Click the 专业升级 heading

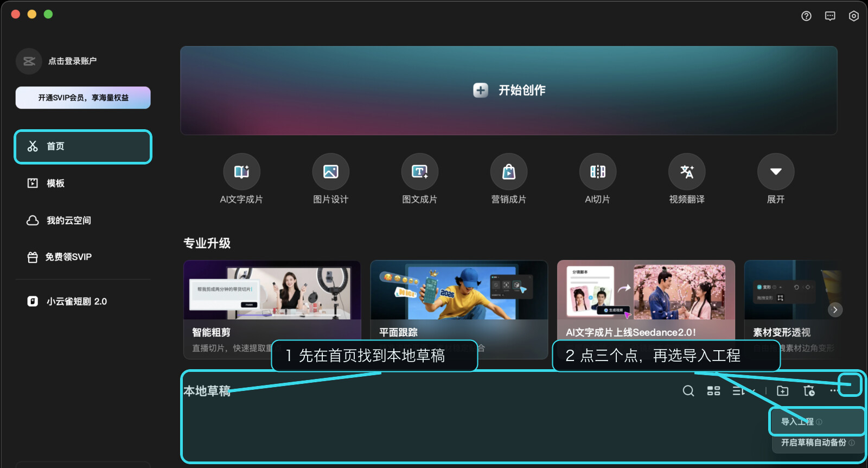click(207, 243)
